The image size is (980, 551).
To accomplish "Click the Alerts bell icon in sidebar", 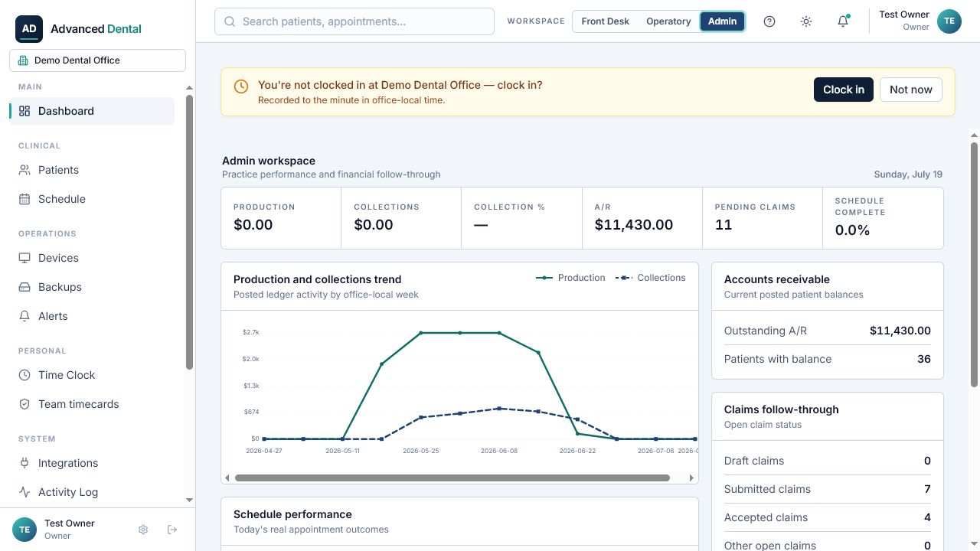I will coord(24,316).
